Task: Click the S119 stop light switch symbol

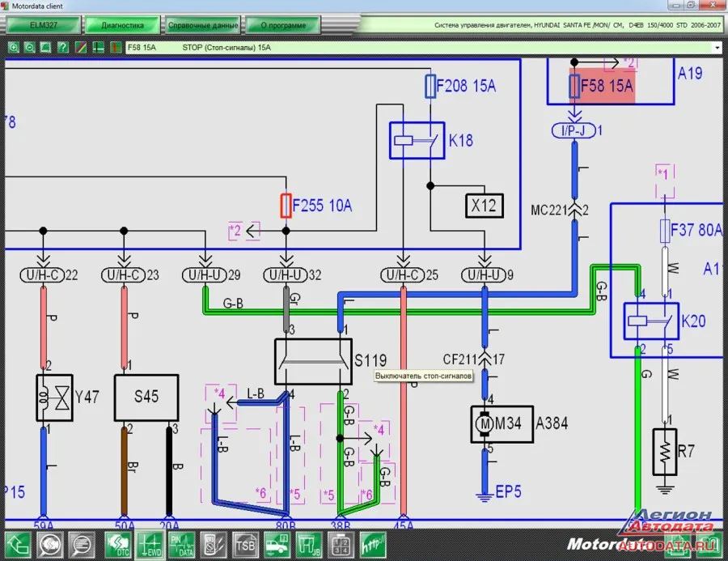Action: 313,362
